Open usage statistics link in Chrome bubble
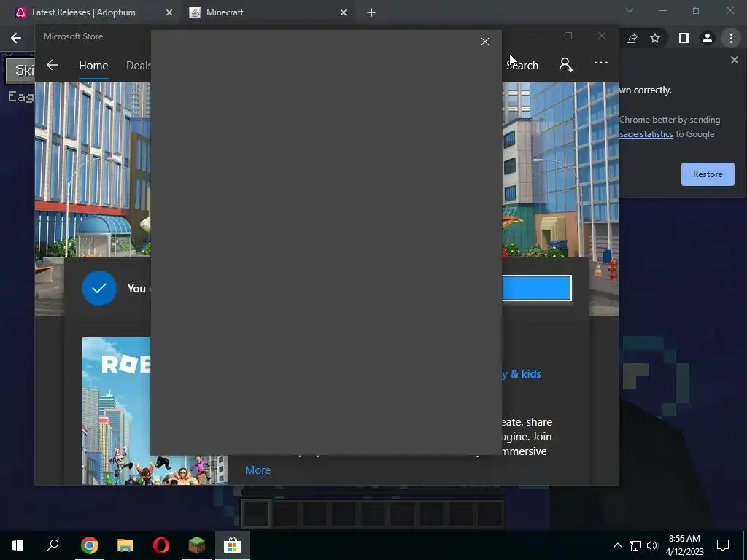Image resolution: width=747 pixels, height=560 pixels. [x=646, y=134]
